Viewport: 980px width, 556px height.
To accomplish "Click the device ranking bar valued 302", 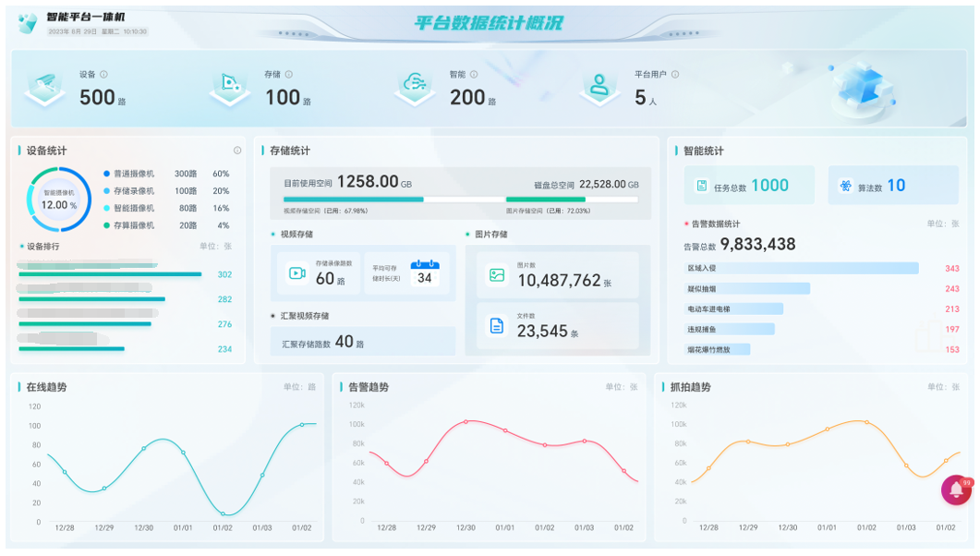I will click(x=110, y=274).
